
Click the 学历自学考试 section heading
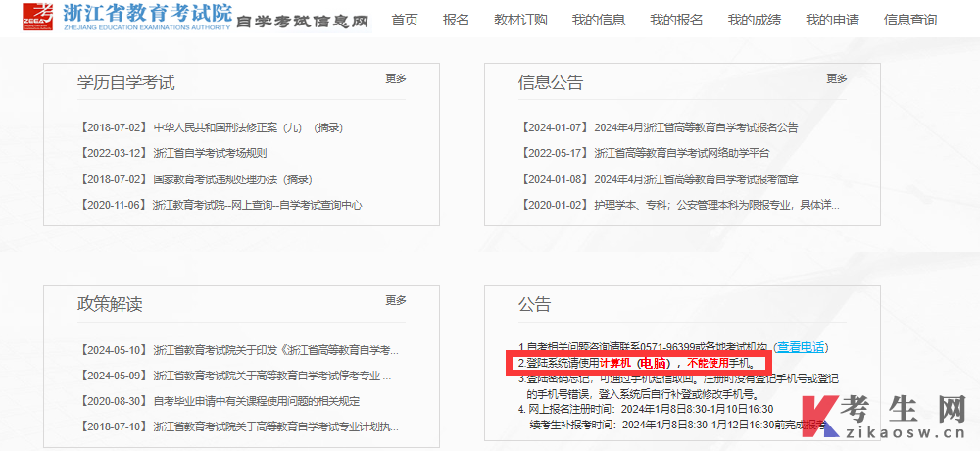coord(125,82)
